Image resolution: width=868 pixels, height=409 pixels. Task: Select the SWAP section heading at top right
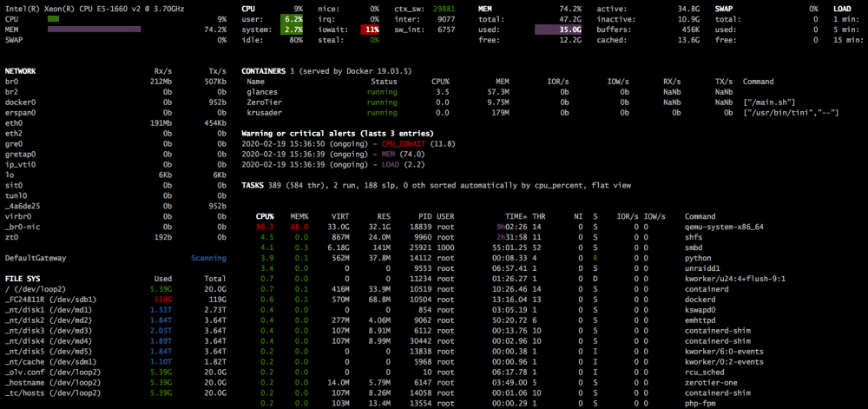[724, 9]
